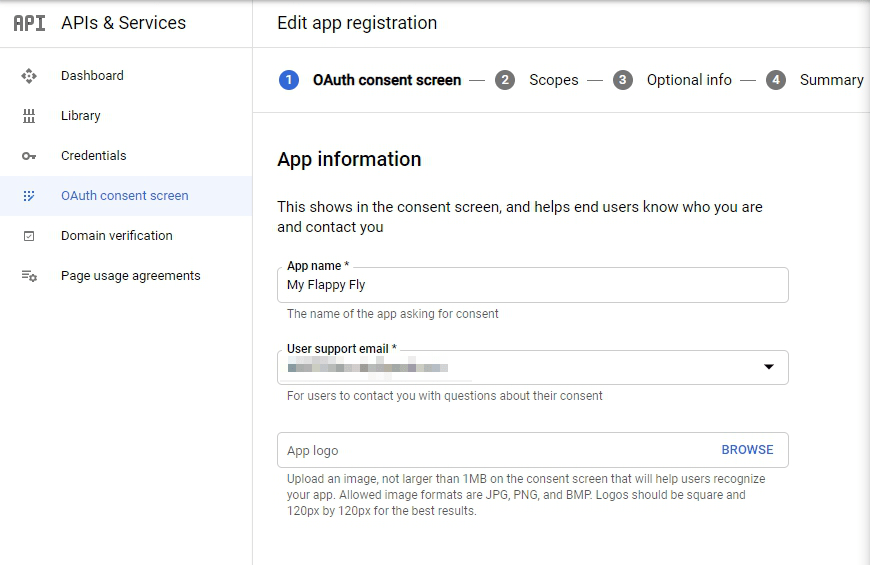Viewport: 870px width, 565px height.
Task: Click the Domain verification checkbox icon
Action: pos(29,236)
